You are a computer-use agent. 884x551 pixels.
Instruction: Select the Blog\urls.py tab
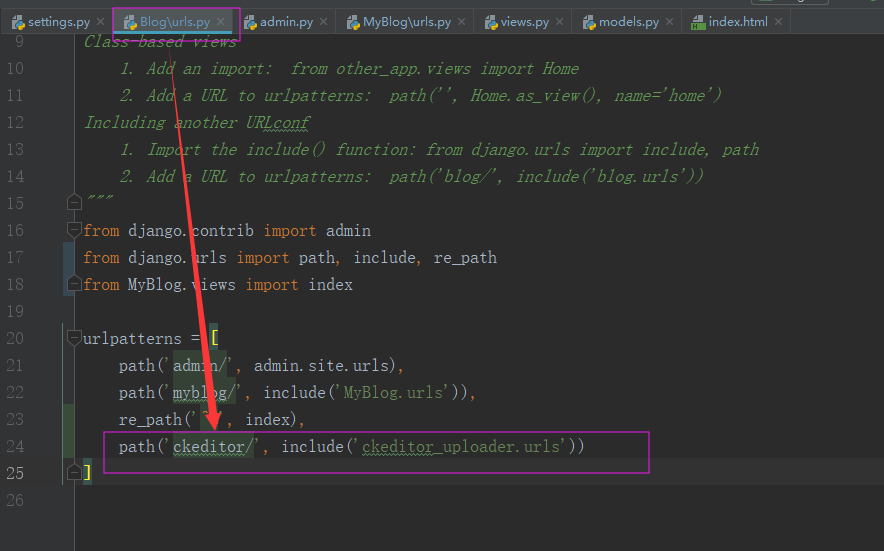point(175,22)
